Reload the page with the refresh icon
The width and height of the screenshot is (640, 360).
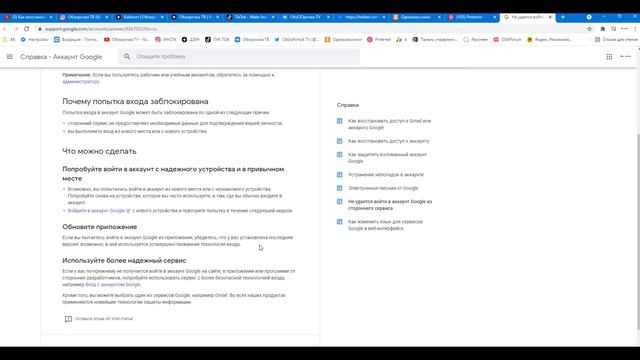(27, 29)
